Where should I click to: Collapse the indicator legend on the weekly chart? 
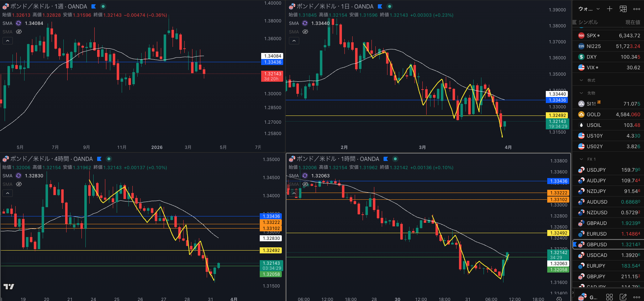coord(7,41)
